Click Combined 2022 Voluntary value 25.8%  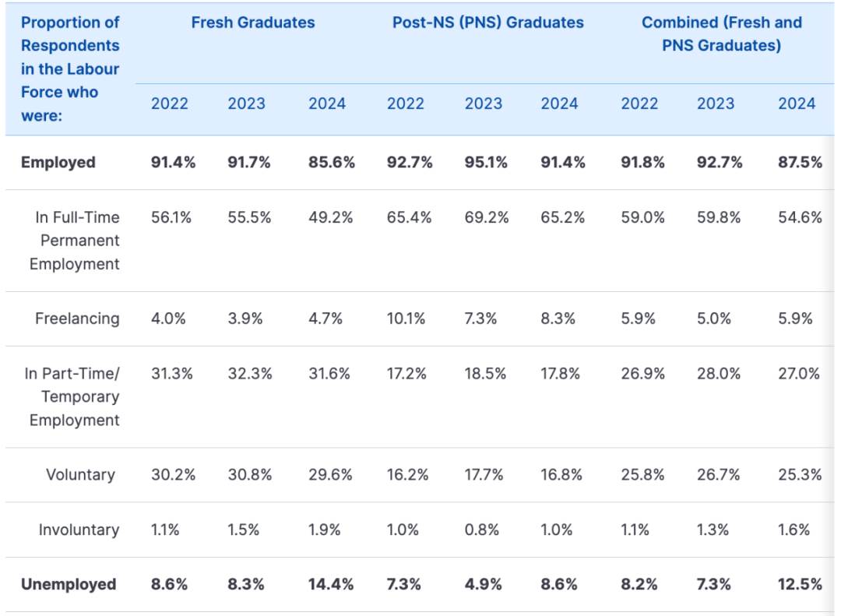(x=642, y=474)
